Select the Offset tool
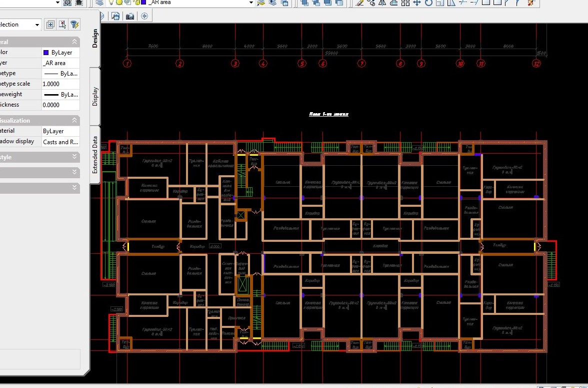This screenshot has width=588, height=388. 394,3
